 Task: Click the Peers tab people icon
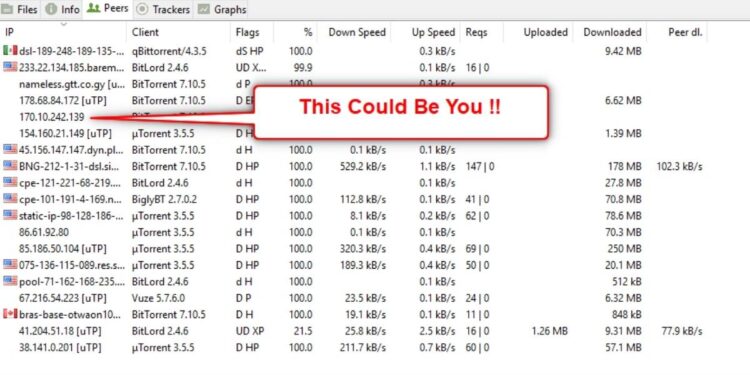93,9
